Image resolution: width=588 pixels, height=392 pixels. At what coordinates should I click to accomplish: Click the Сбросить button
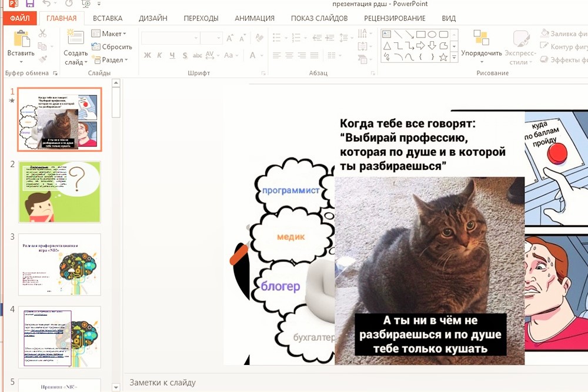coord(112,47)
